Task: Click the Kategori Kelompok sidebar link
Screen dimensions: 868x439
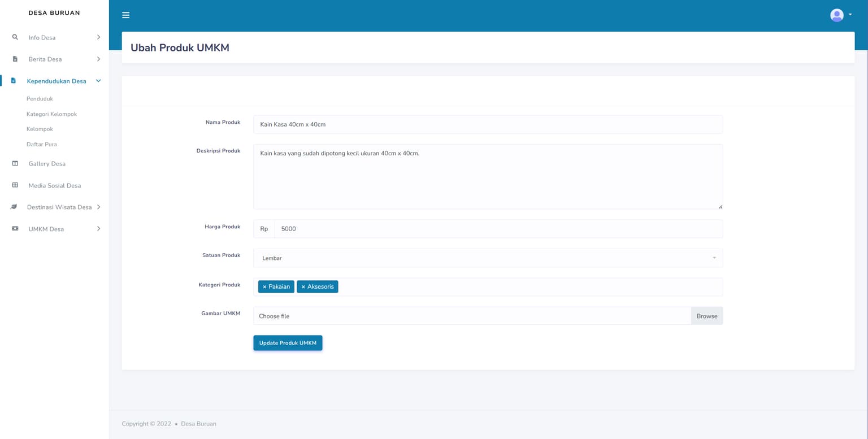Action: [51, 114]
